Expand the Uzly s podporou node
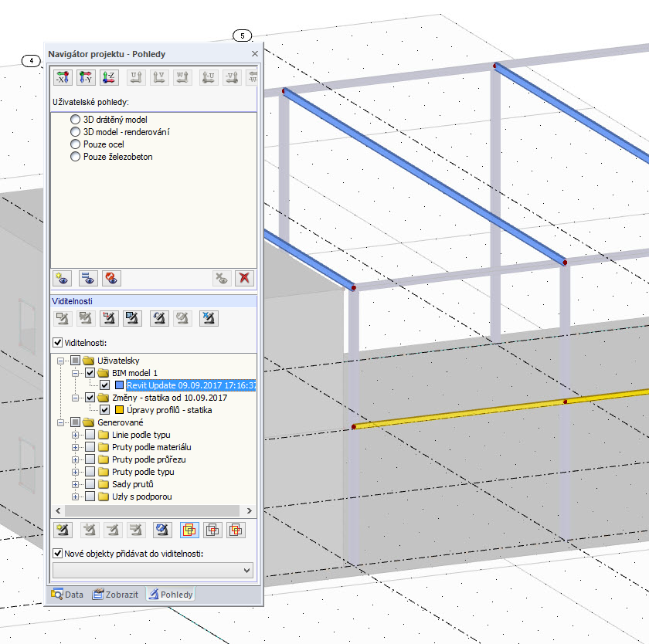 [x=76, y=497]
